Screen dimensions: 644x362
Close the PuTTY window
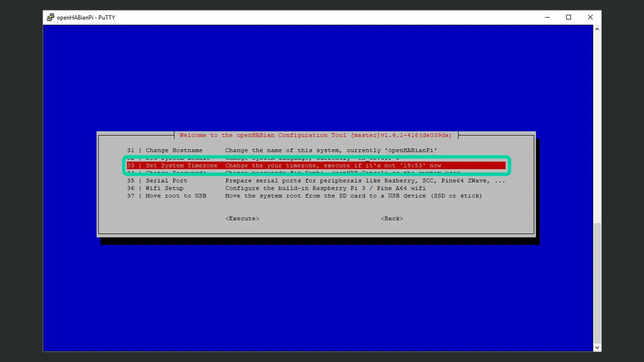(x=590, y=17)
